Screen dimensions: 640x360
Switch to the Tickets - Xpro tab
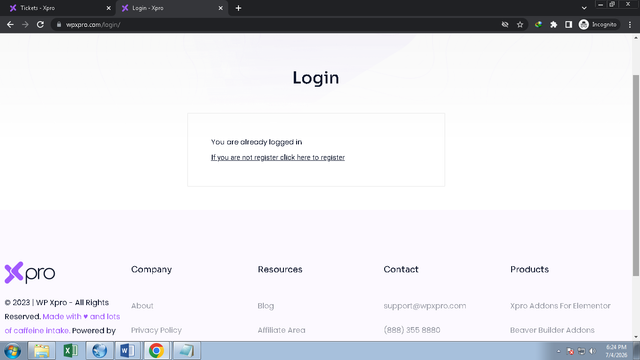57,8
